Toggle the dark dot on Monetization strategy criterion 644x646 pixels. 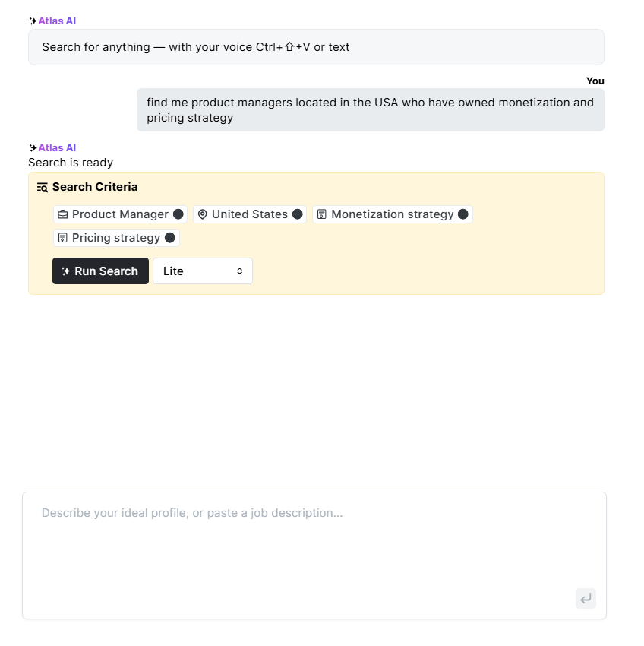pyautogui.click(x=462, y=214)
